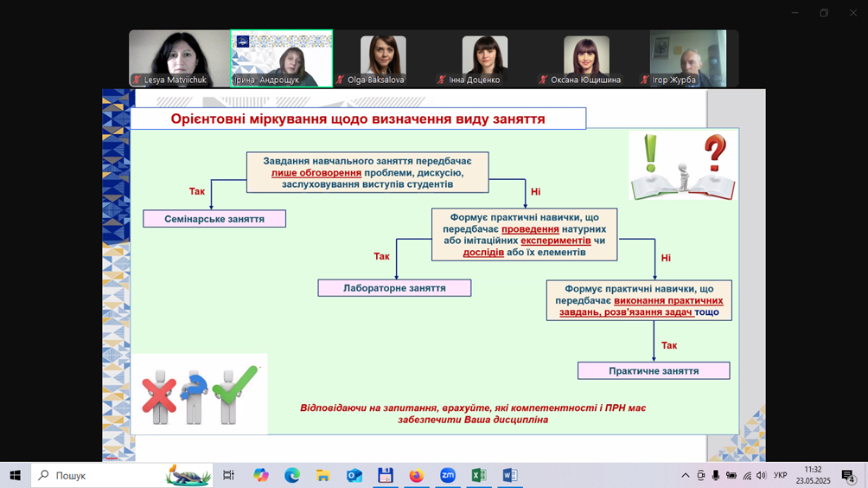The image size is (868, 488).
Task: Click muted mic icon beside Olga Baksalova
Action: pyautogui.click(x=340, y=80)
